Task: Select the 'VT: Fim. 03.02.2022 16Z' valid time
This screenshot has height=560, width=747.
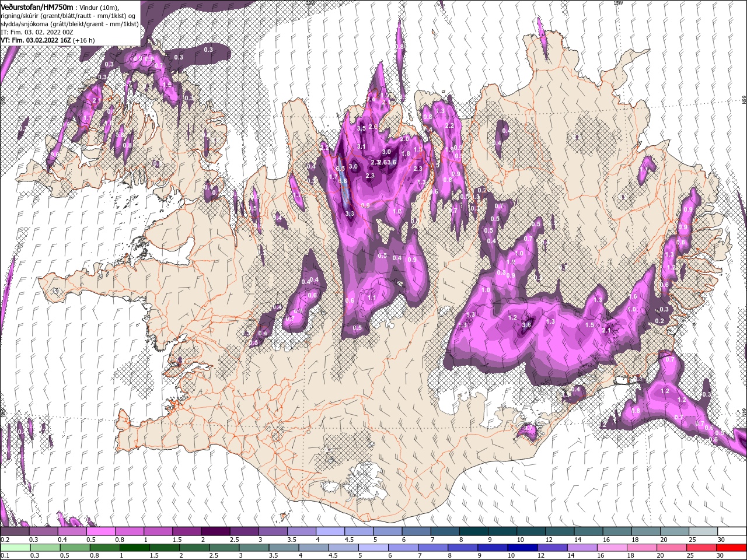Action: (36, 40)
